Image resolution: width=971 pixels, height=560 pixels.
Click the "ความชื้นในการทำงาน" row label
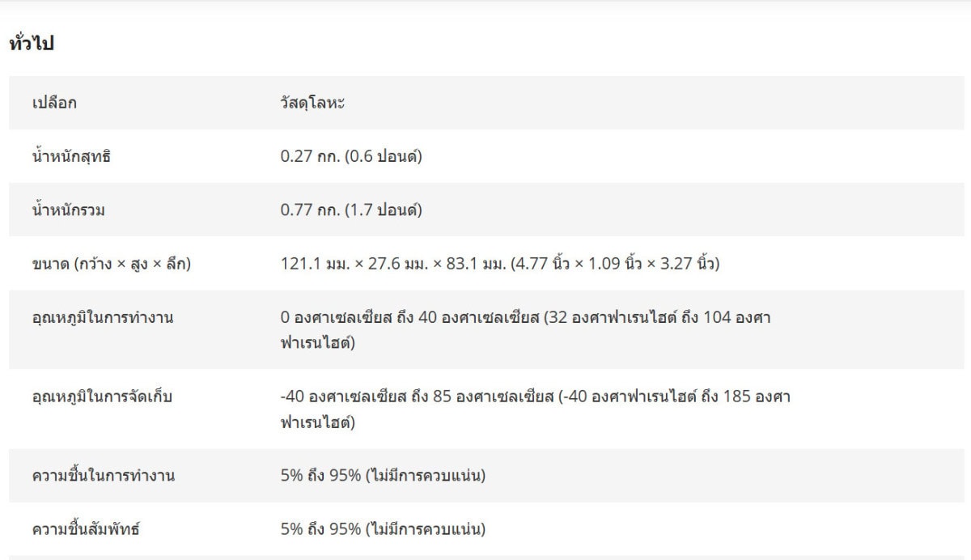[x=104, y=476]
